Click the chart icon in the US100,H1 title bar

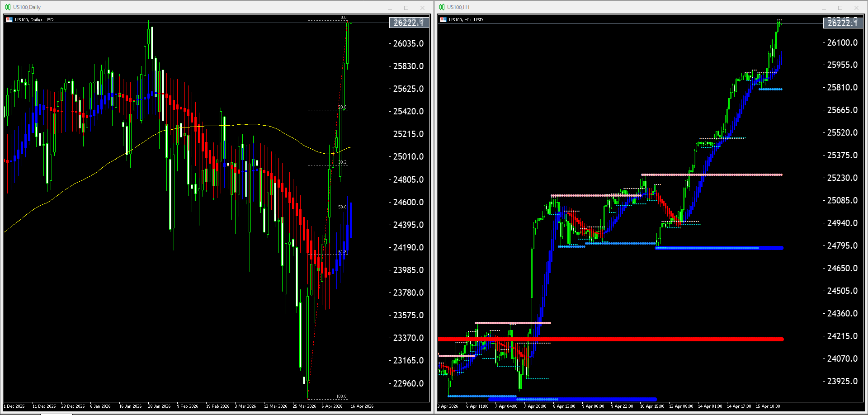[x=442, y=7]
